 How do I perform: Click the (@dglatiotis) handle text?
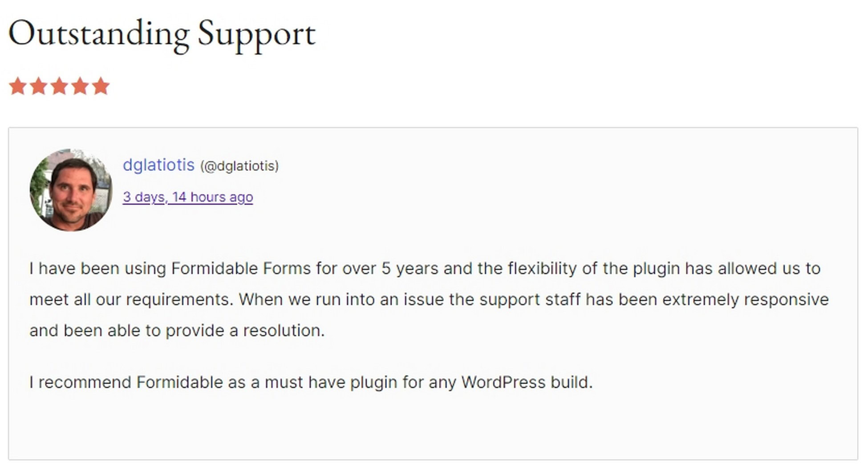[x=239, y=166]
